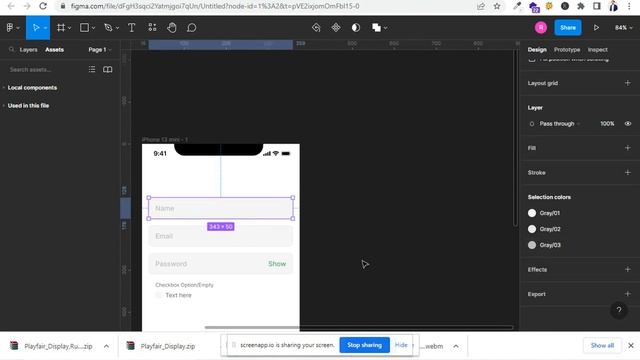Select the Text tool
Image resolution: width=640 pixels, height=360 pixels.
click(131, 27)
